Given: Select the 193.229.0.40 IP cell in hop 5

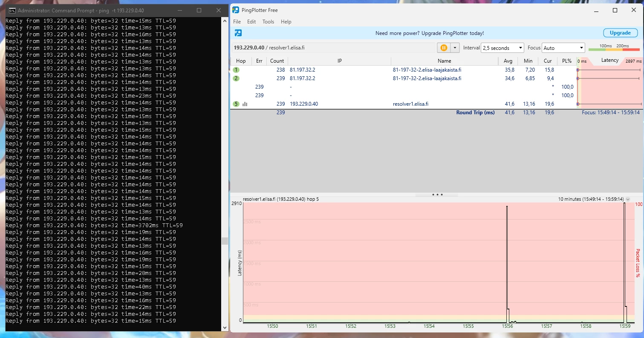Looking at the screenshot, I should click(x=304, y=104).
